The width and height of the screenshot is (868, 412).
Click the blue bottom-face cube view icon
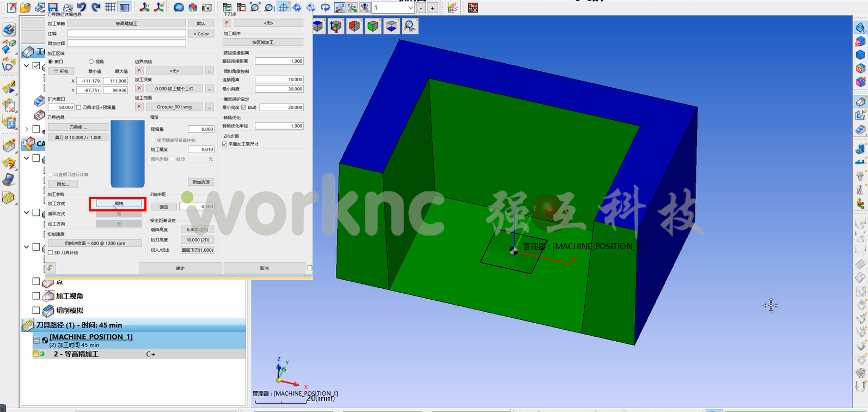point(392,26)
